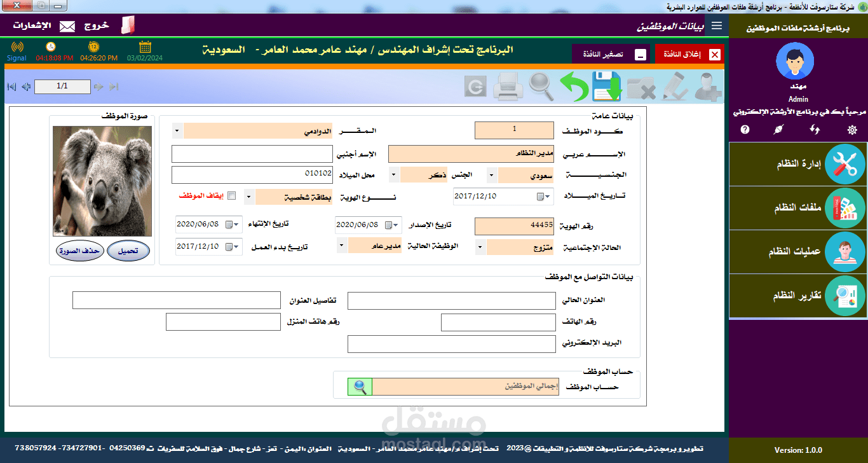This screenshot has width=868, height=463.
Task: Click the settings gear icon in sidebar
Action: point(852,130)
